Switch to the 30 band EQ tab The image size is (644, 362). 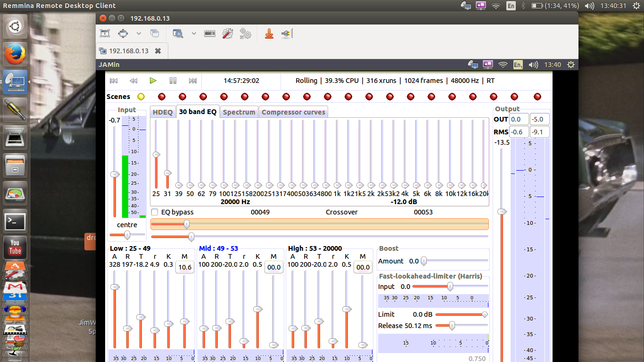(198, 112)
